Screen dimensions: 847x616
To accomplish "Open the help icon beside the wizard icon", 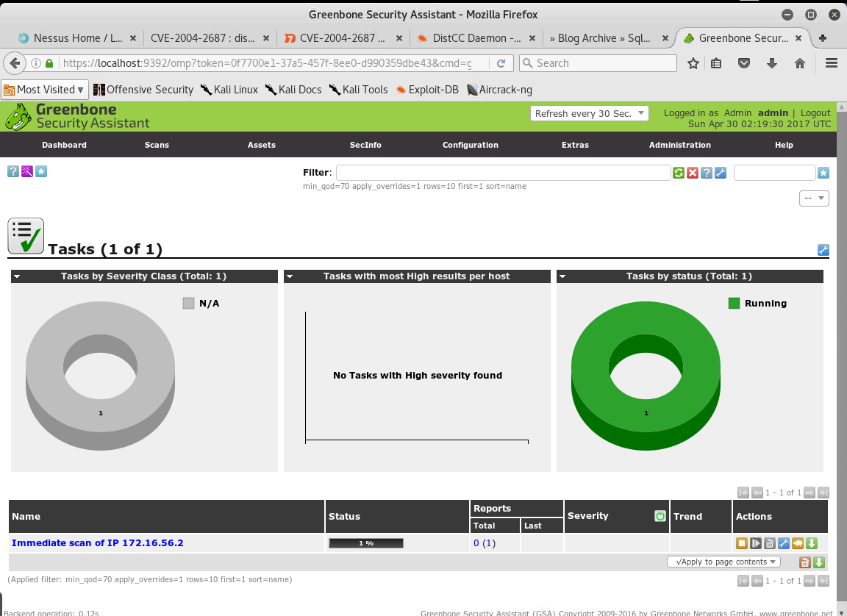I will point(13,172).
